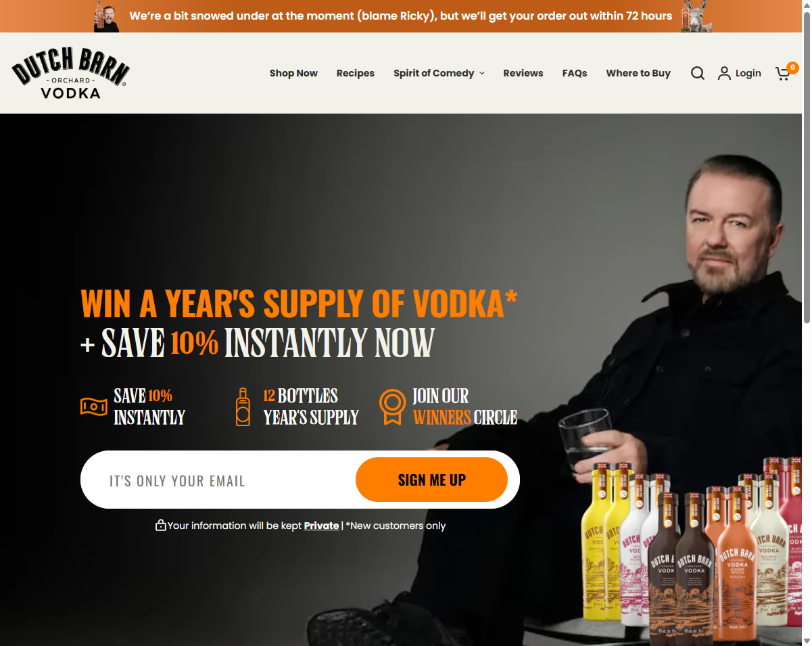Click the Sign Me Up button
Screen dimensions: 812x646
(431, 480)
